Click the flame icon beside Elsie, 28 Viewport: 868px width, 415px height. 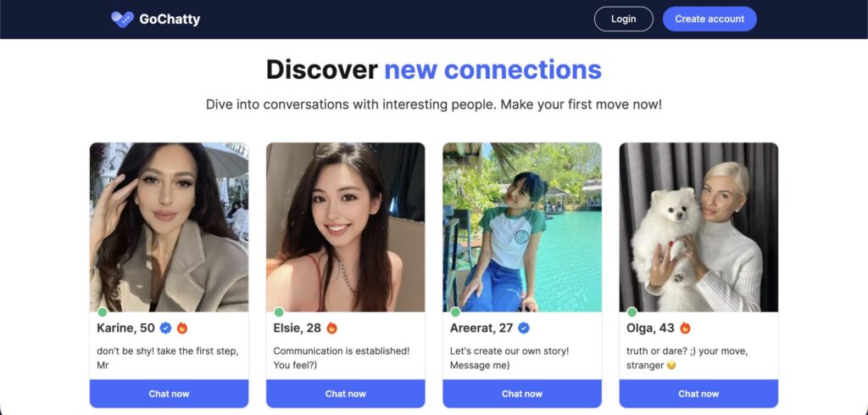click(332, 328)
